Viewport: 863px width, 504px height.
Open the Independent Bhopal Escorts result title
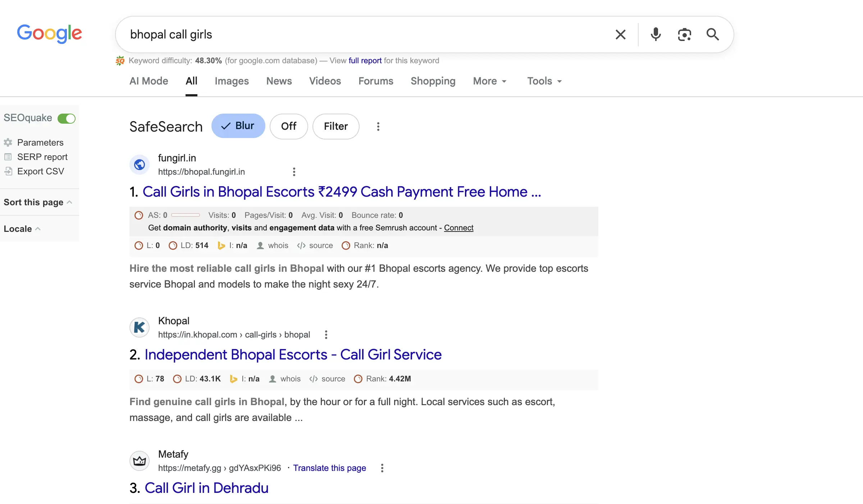[293, 355]
